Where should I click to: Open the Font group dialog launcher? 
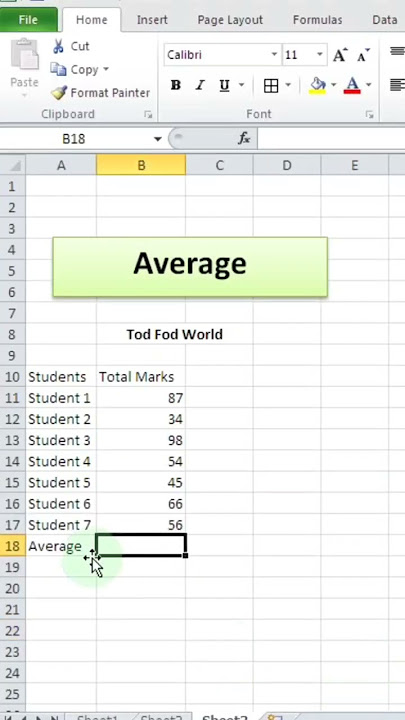tap(369, 115)
